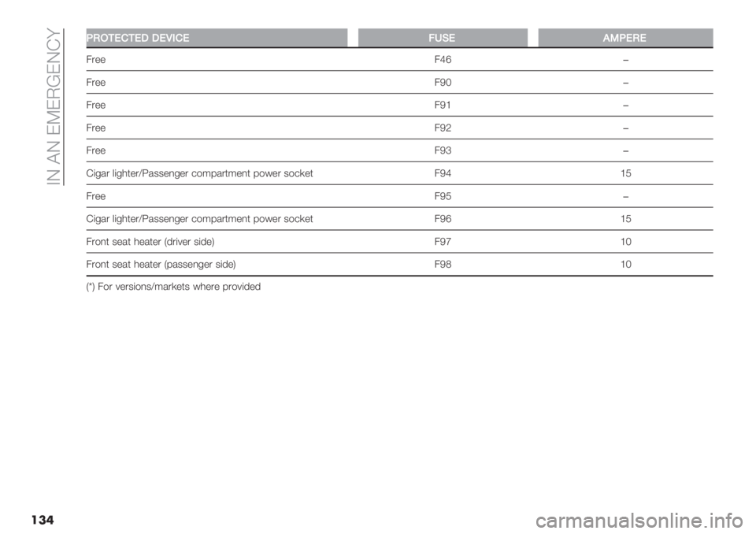Click 'Free' in the F90 row
Image resolution: width=756 pixels, height=534 pixels.
[x=96, y=83]
